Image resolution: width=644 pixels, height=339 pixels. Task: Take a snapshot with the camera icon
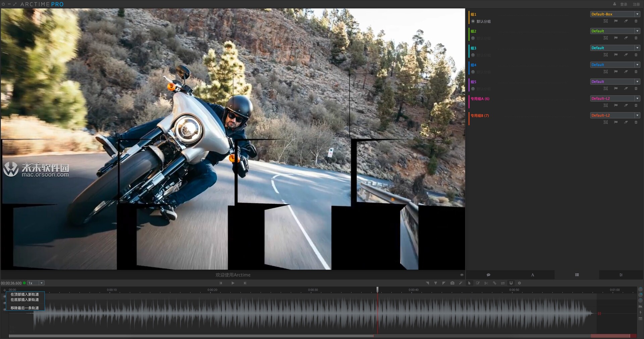(x=452, y=283)
